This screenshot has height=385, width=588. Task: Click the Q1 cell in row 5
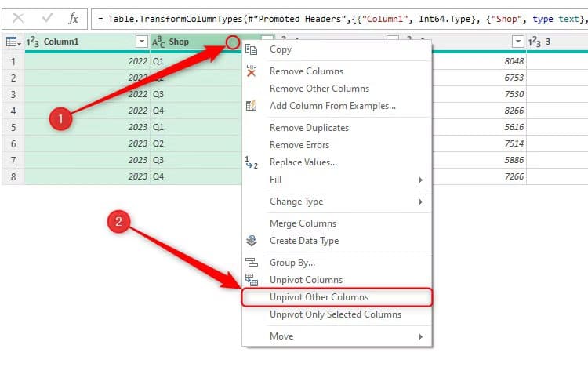click(x=196, y=127)
